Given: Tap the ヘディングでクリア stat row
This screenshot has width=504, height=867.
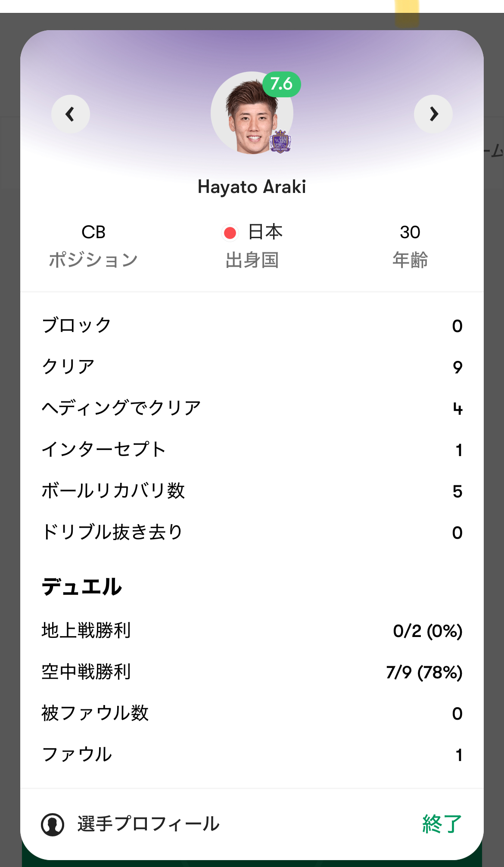Looking at the screenshot, I should 252,408.
